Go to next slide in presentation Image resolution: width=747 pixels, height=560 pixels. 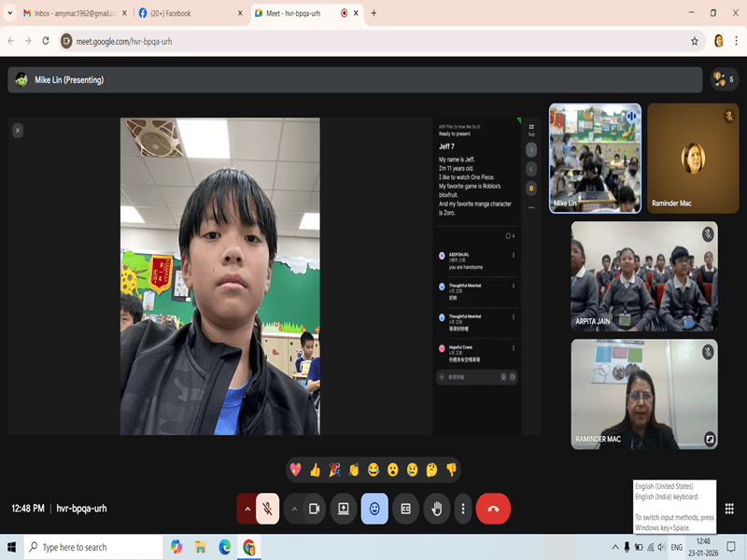pos(531,149)
